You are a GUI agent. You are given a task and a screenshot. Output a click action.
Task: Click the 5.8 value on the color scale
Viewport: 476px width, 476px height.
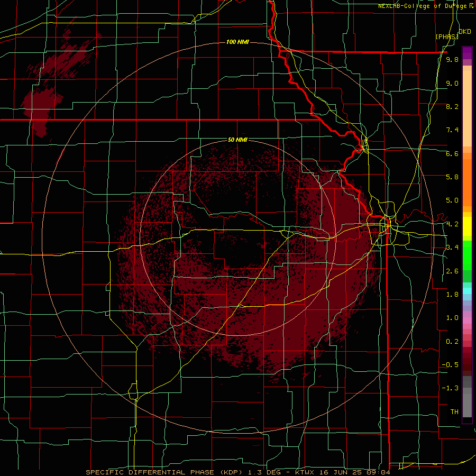[x=452, y=177]
